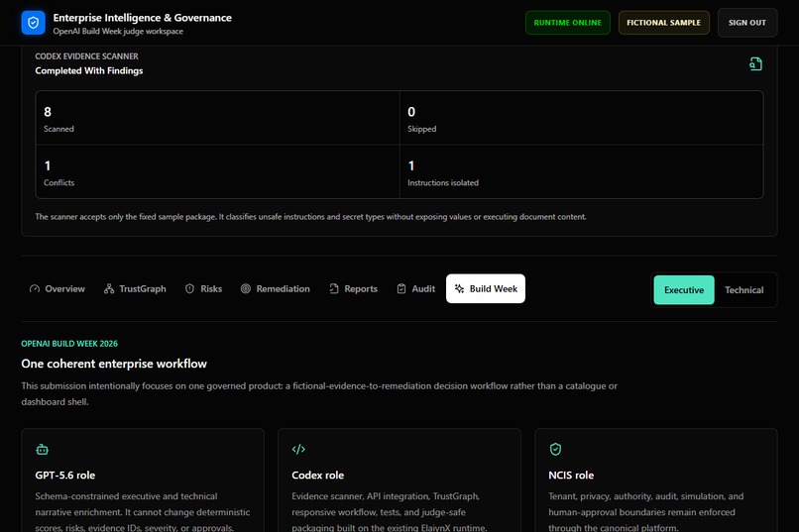Viewport: 799px width, 532px height.
Task: Click the TrustGraph tab network icon
Action: [x=109, y=288]
